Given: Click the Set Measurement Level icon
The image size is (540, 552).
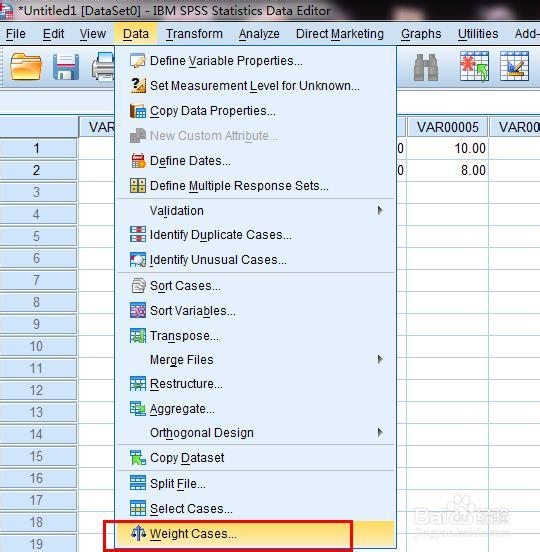Looking at the screenshot, I should point(138,86).
